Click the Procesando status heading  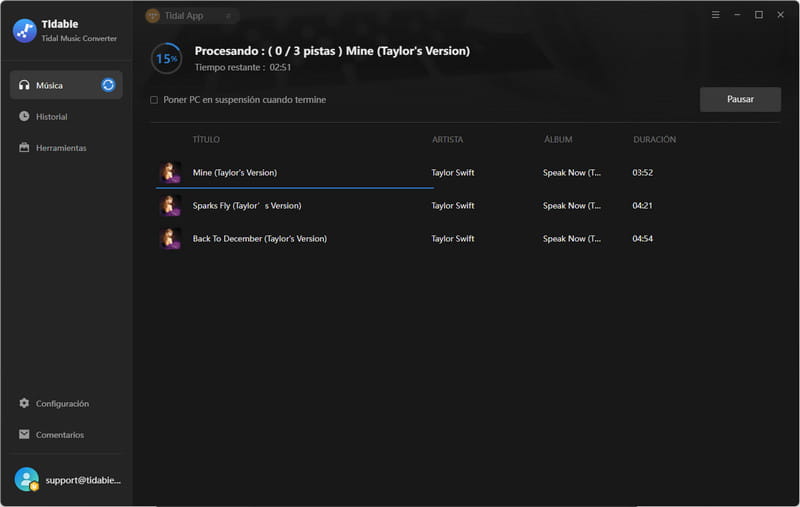[x=332, y=51]
